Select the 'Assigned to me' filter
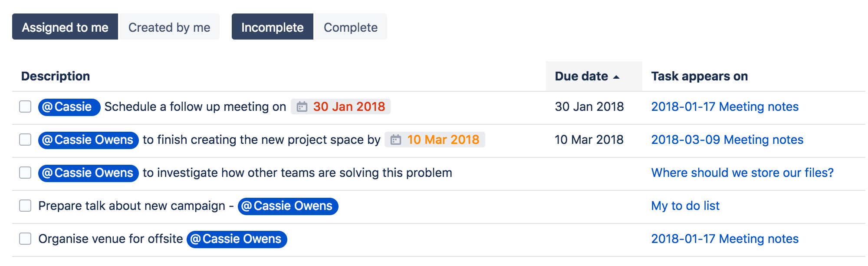This screenshot has width=868, height=266. click(x=65, y=27)
